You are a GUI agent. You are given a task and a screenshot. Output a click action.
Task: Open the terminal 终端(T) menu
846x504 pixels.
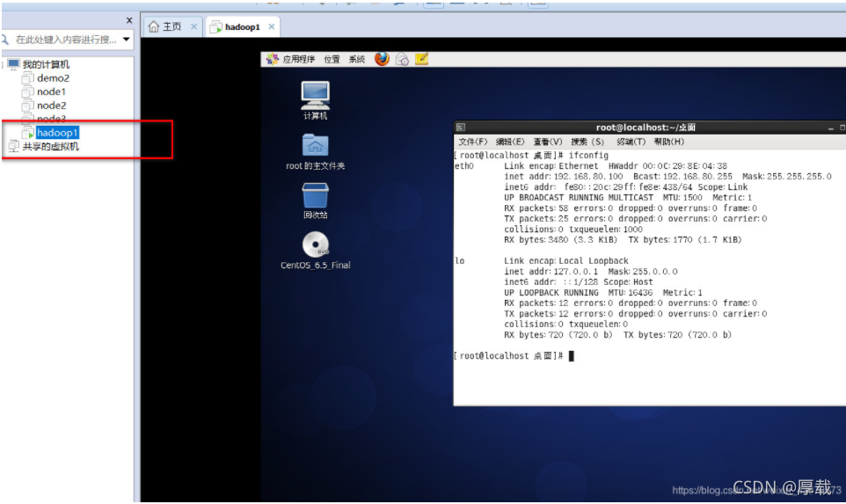coord(631,142)
